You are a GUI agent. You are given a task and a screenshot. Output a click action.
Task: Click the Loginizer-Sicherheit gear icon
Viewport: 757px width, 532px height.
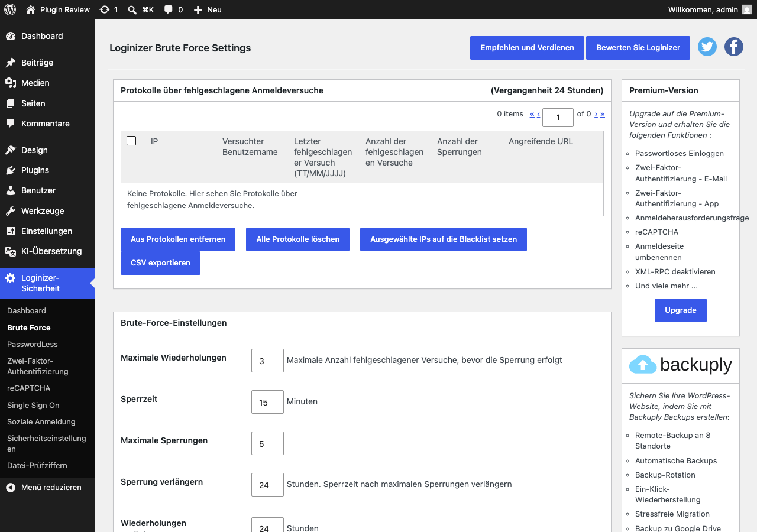coord(11,278)
